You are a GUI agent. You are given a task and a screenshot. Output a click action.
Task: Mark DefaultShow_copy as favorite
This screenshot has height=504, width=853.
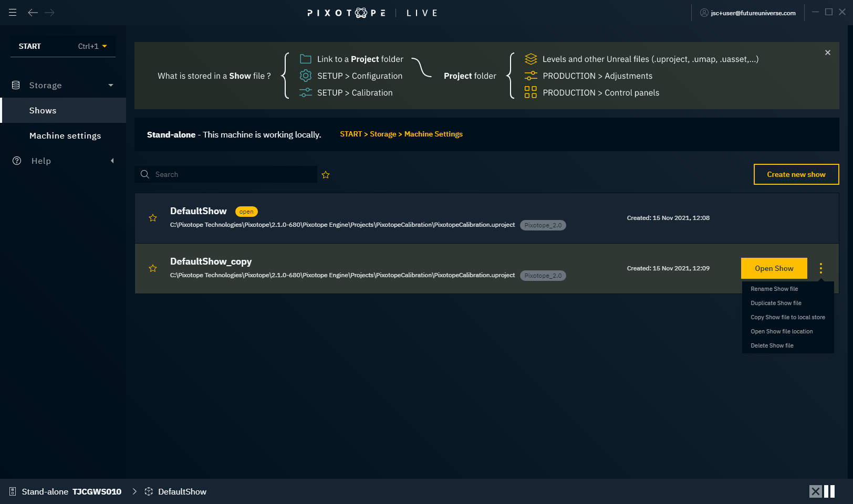click(153, 268)
